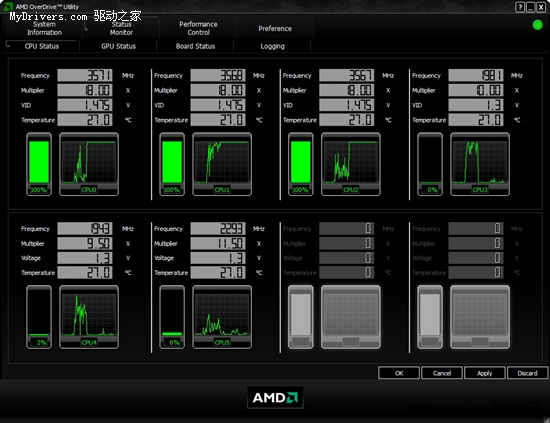550x423 pixels.
Task: Click the AMD OverDrive Utility title icon
Action: pyautogui.click(x=7, y=6)
